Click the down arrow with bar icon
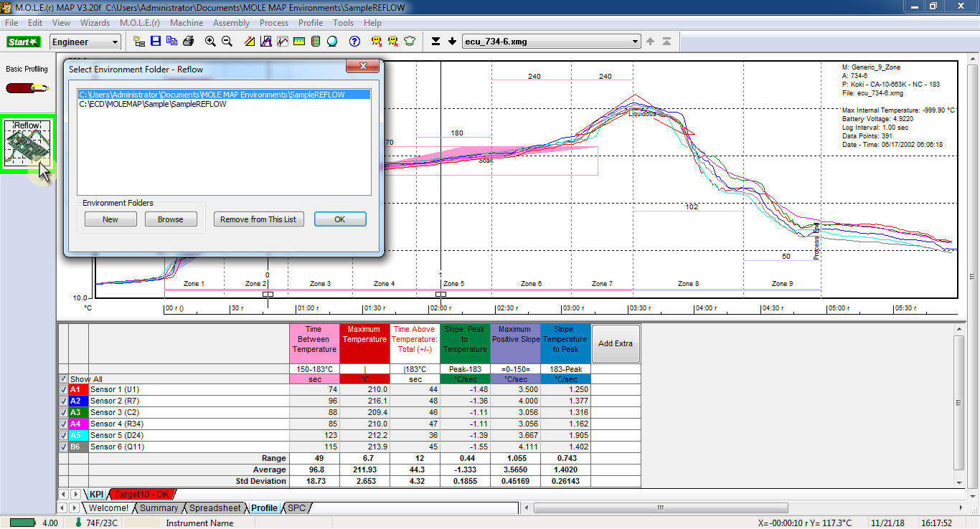 [x=435, y=42]
